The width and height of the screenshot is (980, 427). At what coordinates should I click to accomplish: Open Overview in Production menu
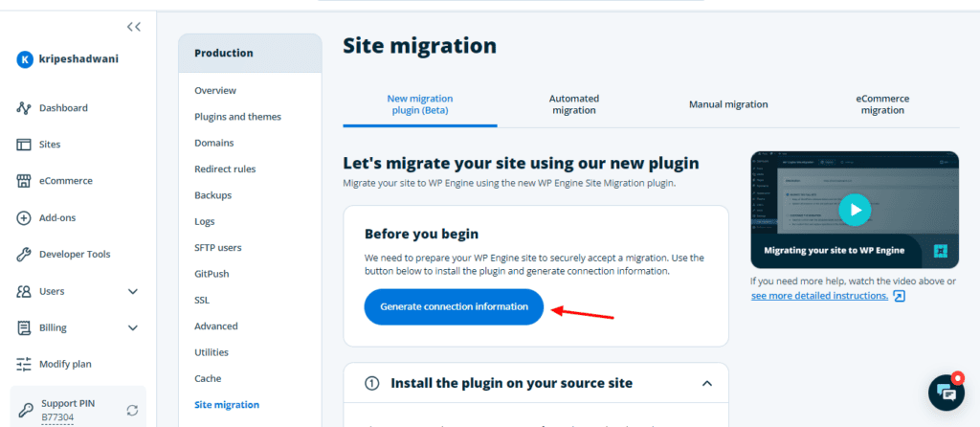tap(215, 91)
